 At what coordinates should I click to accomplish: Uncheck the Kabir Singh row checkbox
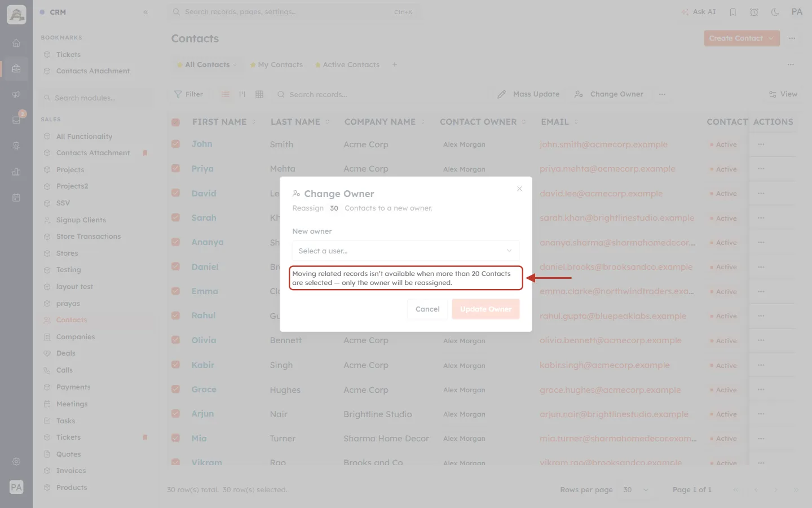tap(175, 365)
